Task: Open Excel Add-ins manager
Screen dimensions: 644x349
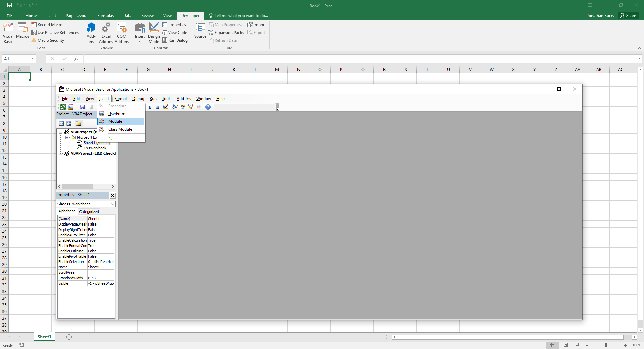Action: coord(106,33)
